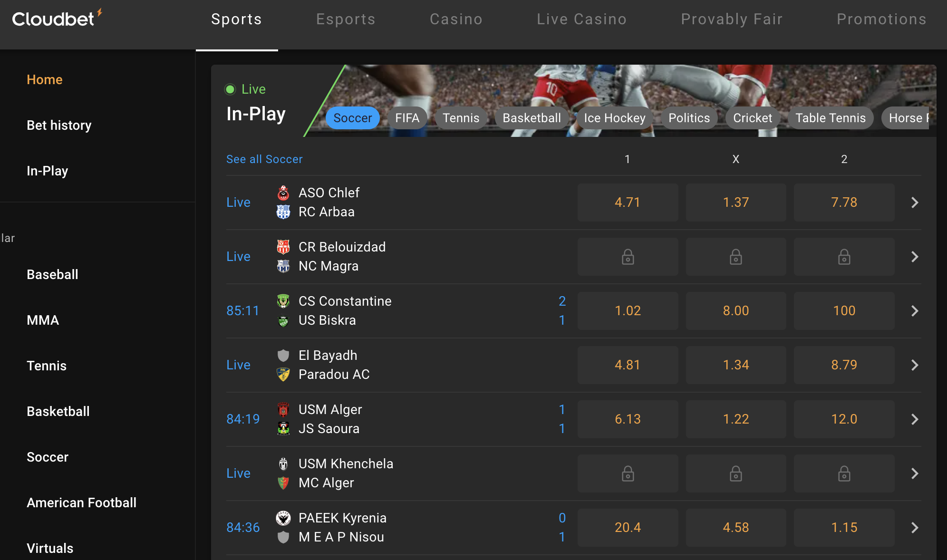This screenshot has width=947, height=560.
Task: Click locked draw odds for USM Khenchela match
Action: pos(735,473)
